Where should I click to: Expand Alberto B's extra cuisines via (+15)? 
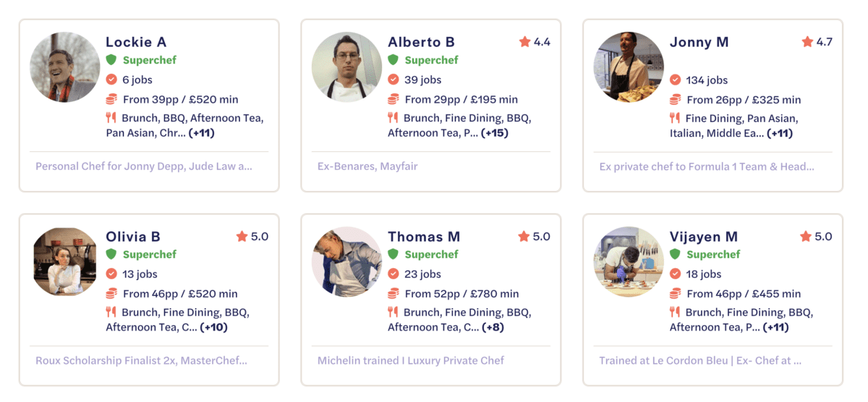coord(496,133)
